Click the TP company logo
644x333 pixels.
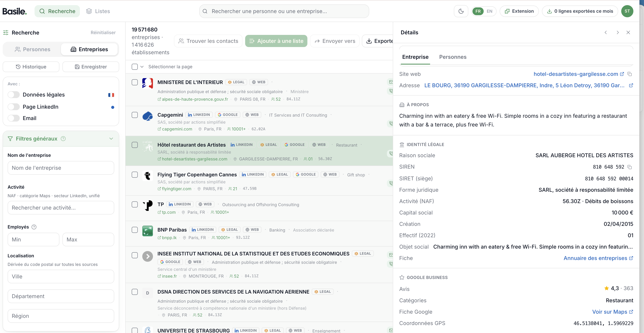click(x=147, y=206)
